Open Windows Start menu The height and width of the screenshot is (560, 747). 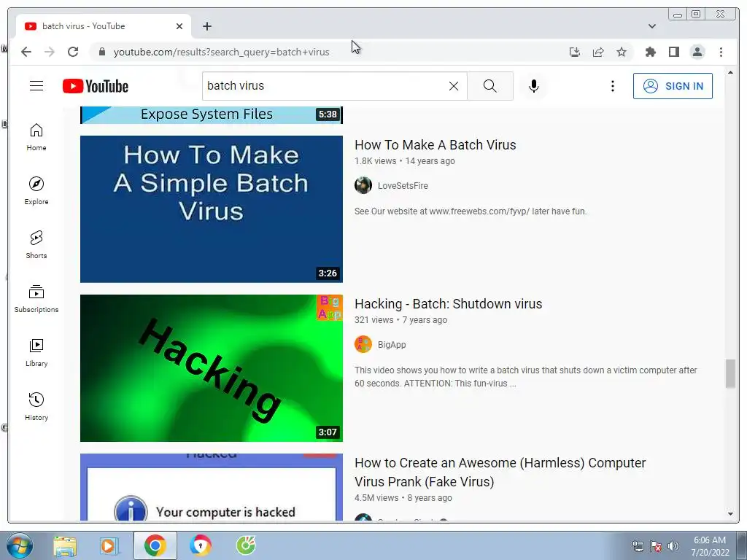pos(20,545)
